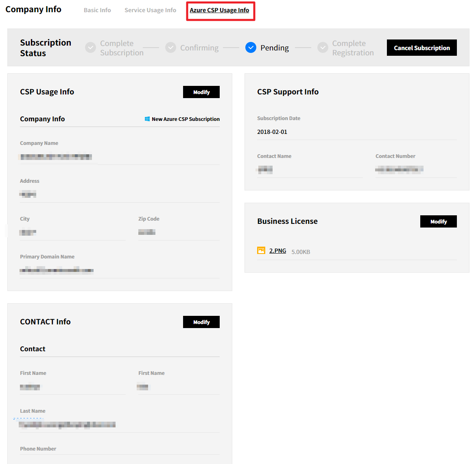476x464 pixels.
Task: Select the Azure CSP Usage Info tab
Action: [x=219, y=10]
